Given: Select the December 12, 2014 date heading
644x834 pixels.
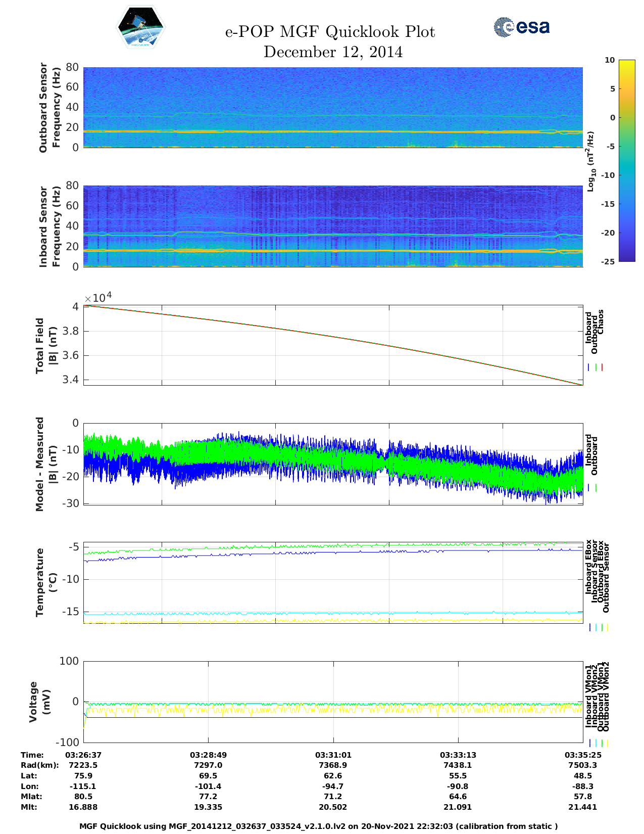Looking at the screenshot, I should [x=333, y=52].
